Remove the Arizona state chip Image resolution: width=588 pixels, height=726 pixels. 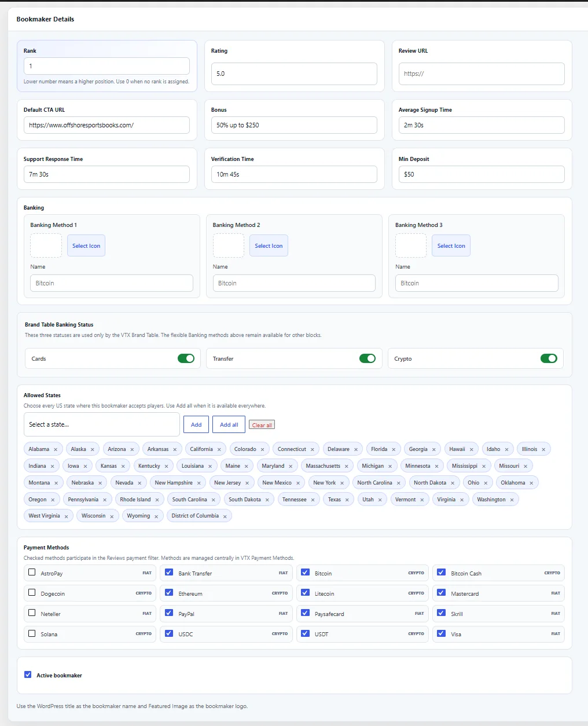point(132,450)
